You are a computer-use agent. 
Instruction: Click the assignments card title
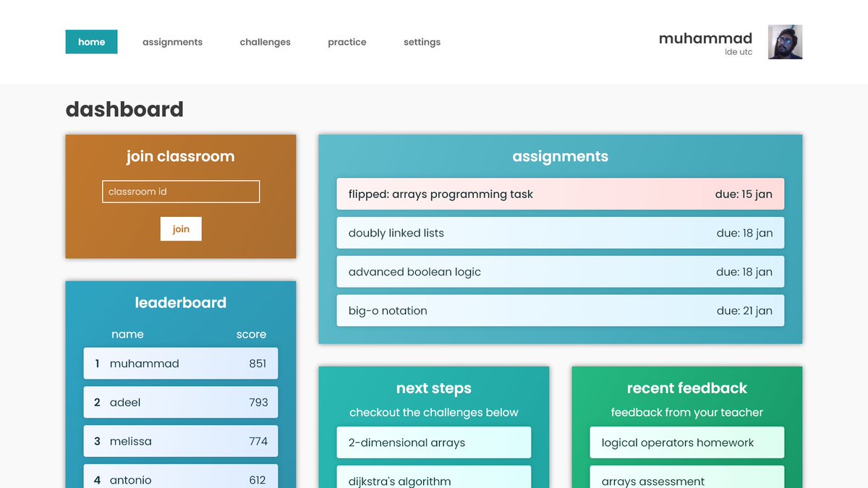pyautogui.click(x=561, y=156)
